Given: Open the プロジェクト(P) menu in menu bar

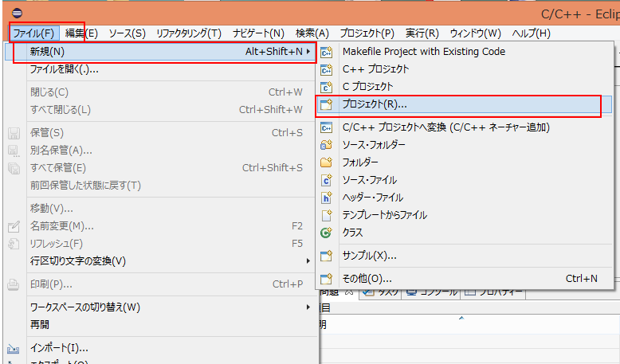Looking at the screenshot, I should click(x=367, y=33).
